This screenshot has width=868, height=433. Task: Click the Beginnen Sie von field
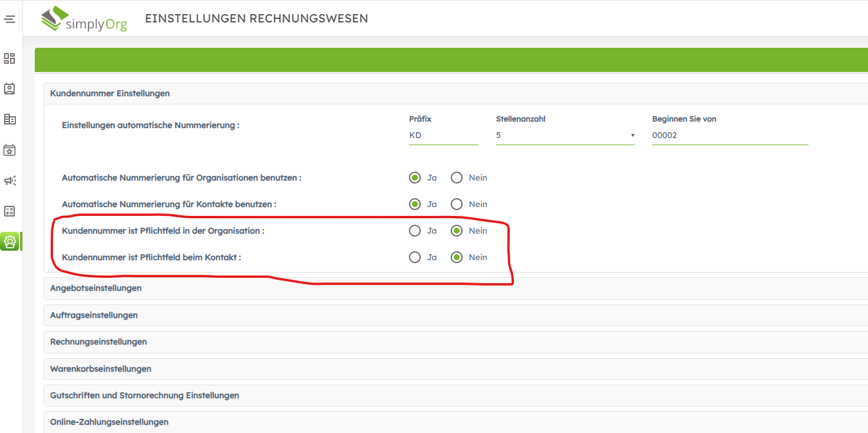pos(730,136)
